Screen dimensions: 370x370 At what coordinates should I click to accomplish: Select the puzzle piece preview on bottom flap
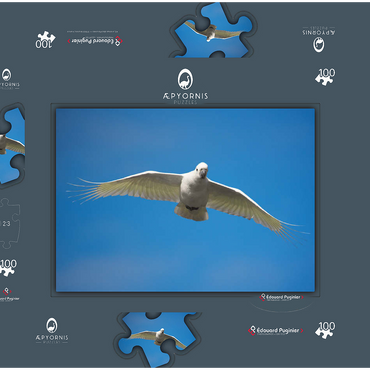pyautogui.click(x=157, y=339)
